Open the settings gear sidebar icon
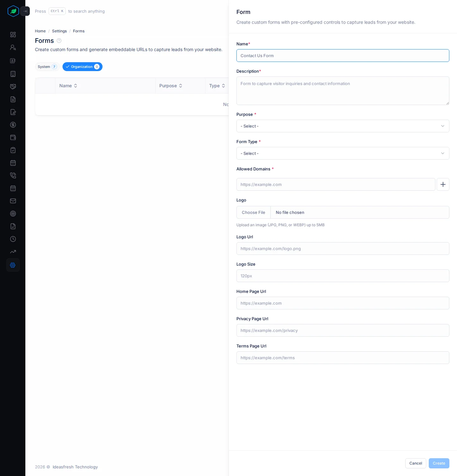457x476 pixels. point(13,265)
